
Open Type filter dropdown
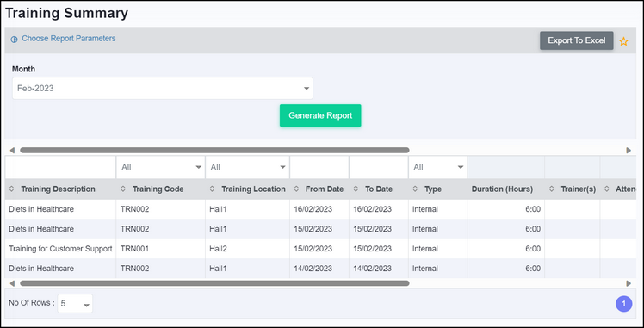pyautogui.click(x=438, y=167)
